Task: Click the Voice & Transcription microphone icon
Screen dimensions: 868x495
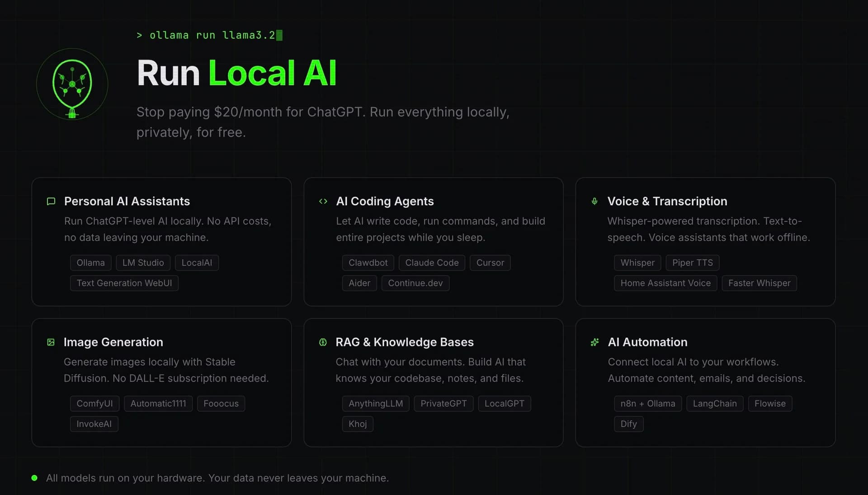Action: [594, 201]
